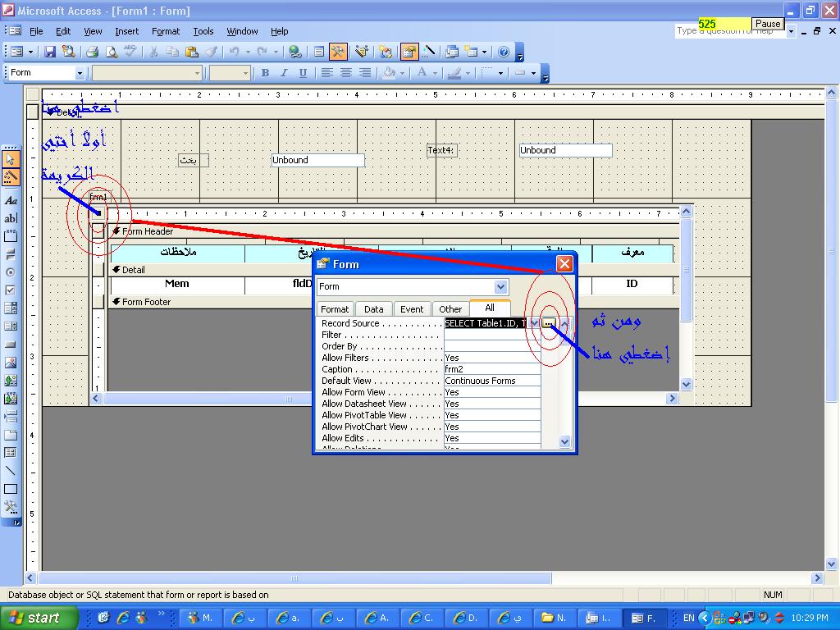Expand the Form object dropdown in properties window
This screenshot has width=840, height=630.
click(501, 286)
